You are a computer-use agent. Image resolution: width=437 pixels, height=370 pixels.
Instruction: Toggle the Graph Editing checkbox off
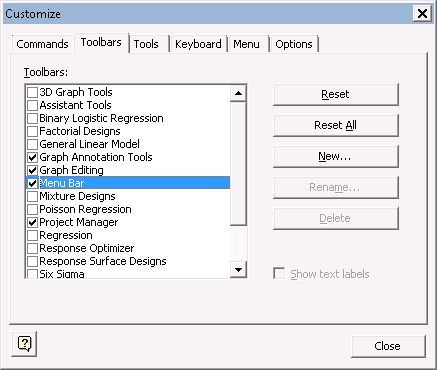pos(32,170)
